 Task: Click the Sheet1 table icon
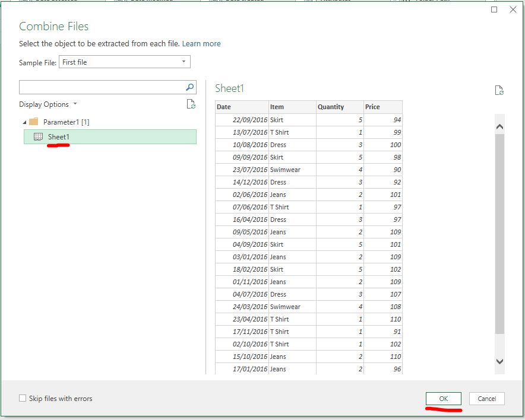click(39, 136)
